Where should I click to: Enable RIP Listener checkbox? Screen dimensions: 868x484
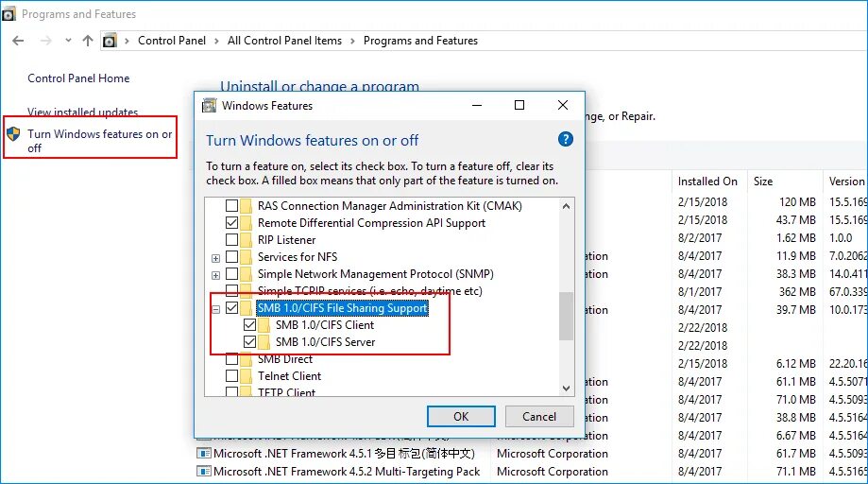click(232, 240)
